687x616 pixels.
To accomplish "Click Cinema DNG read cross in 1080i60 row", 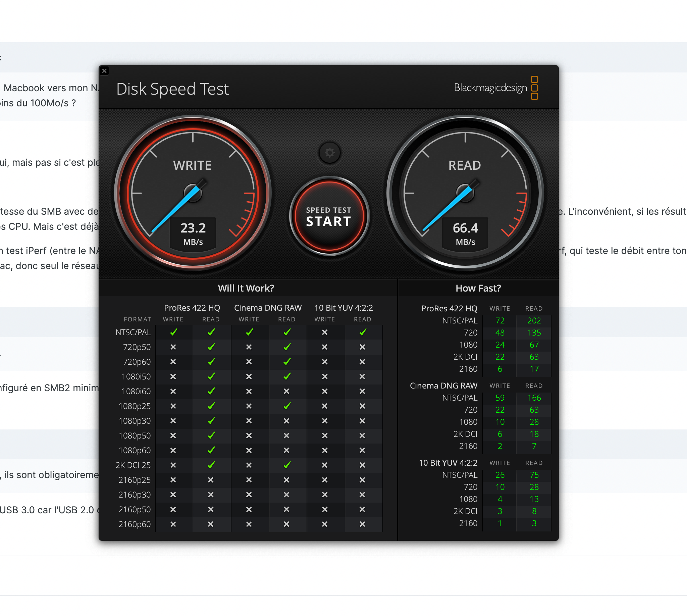I will tap(286, 392).
